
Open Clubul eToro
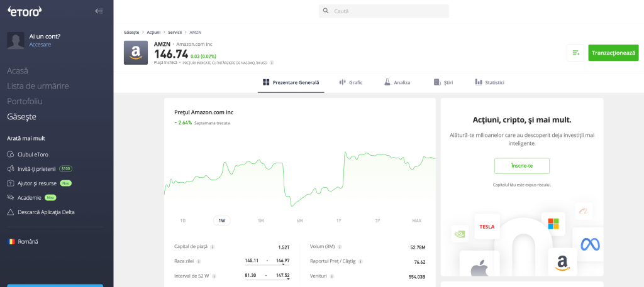coord(33,154)
